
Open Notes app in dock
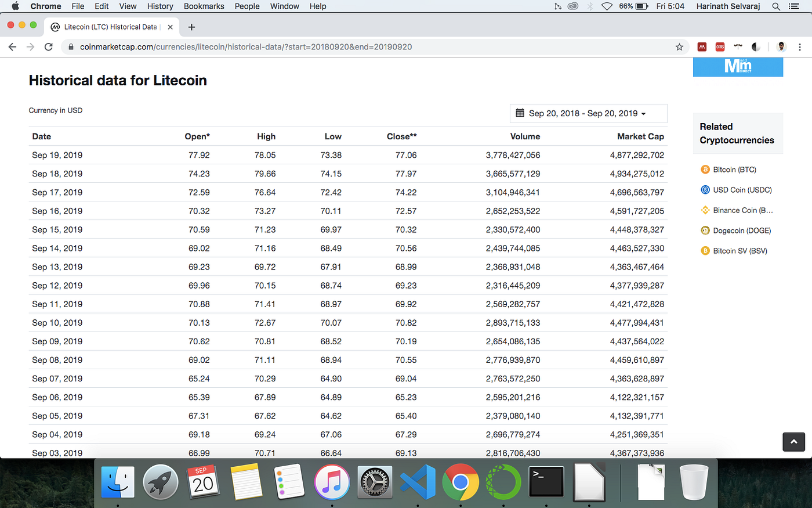pyautogui.click(x=246, y=482)
